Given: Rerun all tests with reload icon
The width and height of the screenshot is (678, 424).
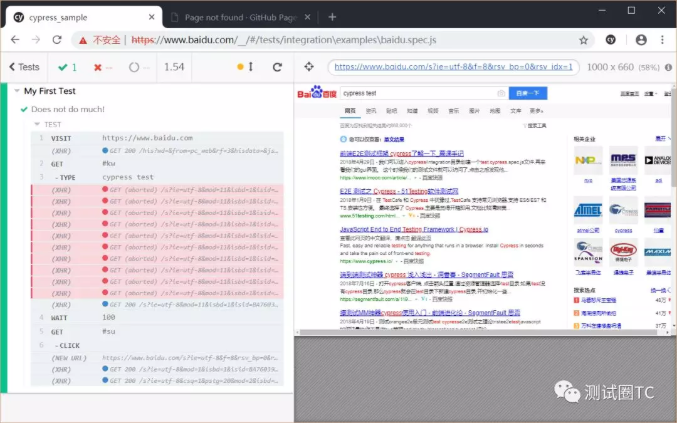Looking at the screenshot, I should pyautogui.click(x=277, y=67).
